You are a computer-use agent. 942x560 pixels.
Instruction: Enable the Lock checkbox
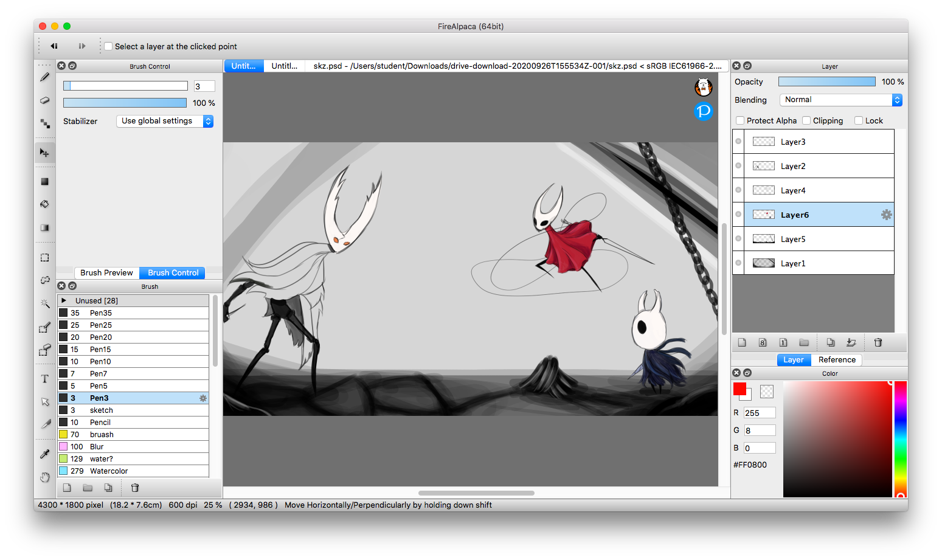tap(859, 120)
